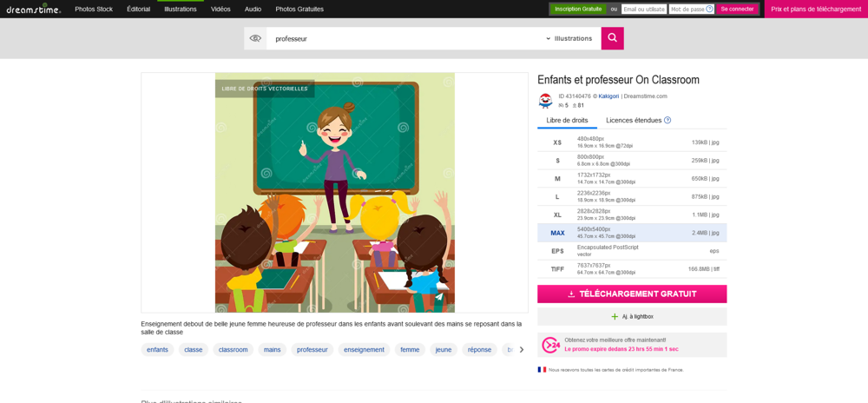
Task: Click the enseignement tag
Action: 364,349
